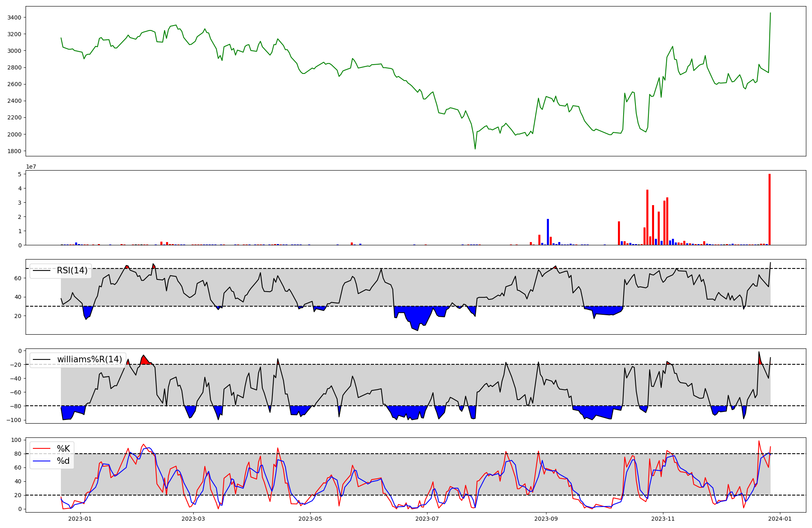Click the -100 Williams %R axis label
The image size is (812, 528).
pyautogui.click(x=15, y=420)
